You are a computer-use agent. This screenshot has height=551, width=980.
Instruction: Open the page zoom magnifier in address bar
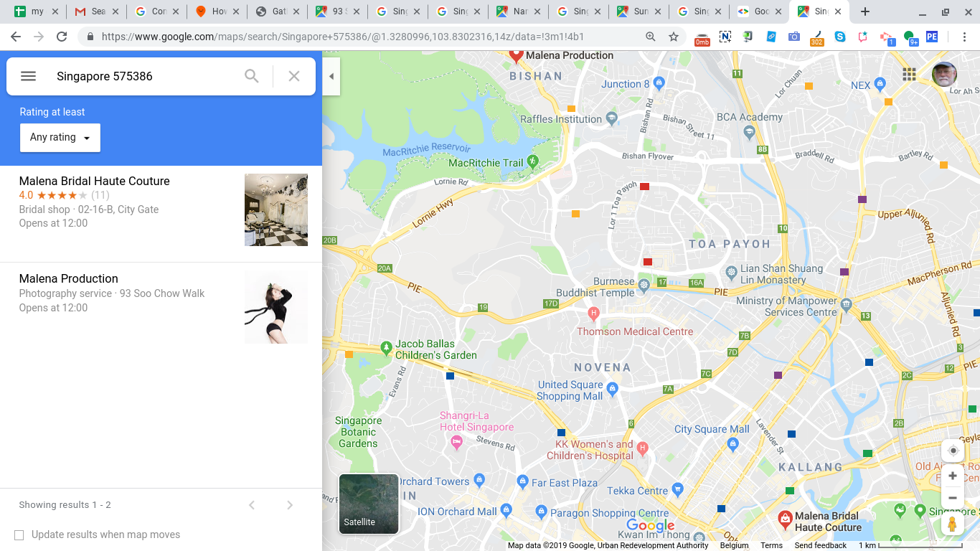(651, 37)
